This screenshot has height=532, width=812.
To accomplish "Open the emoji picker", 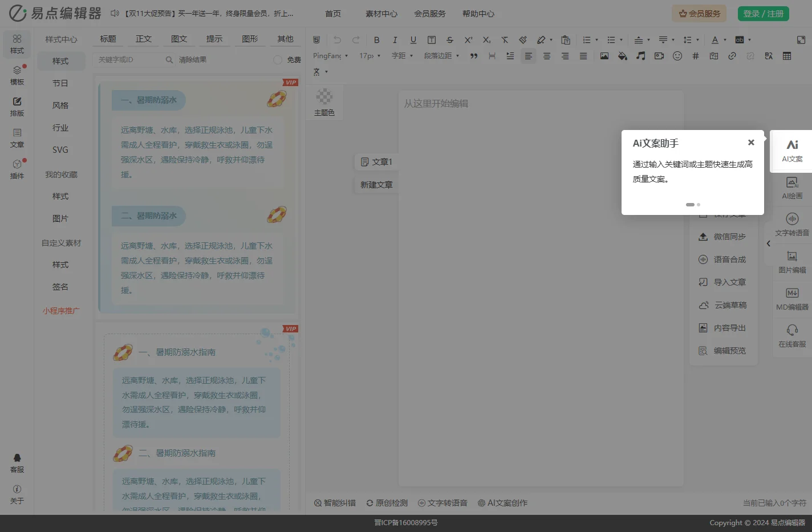I will 677,56.
